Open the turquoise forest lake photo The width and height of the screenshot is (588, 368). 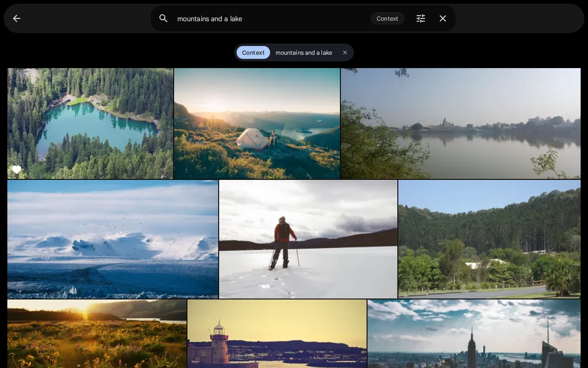(x=90, y=123)
